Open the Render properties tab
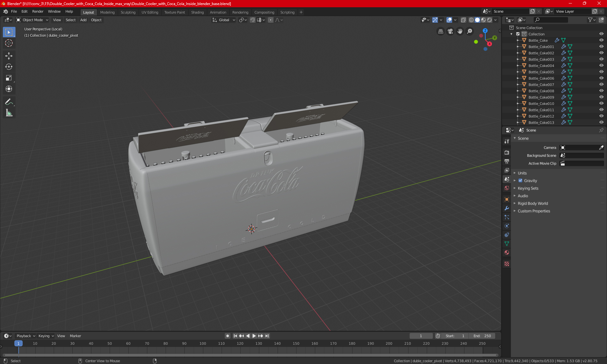607x364 pixels. 507,152
